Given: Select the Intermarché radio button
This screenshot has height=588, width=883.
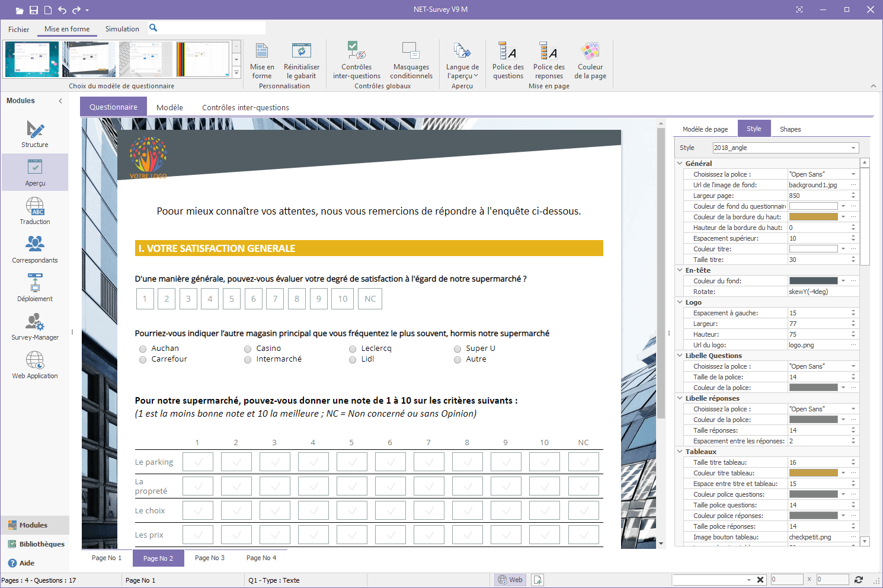Looking at the screenshot, I should [248, 360].
